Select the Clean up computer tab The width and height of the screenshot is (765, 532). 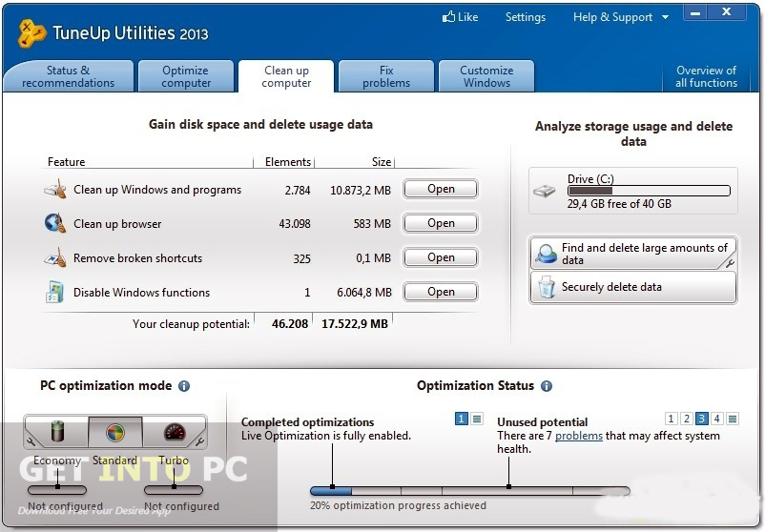[x=286, y=76]
